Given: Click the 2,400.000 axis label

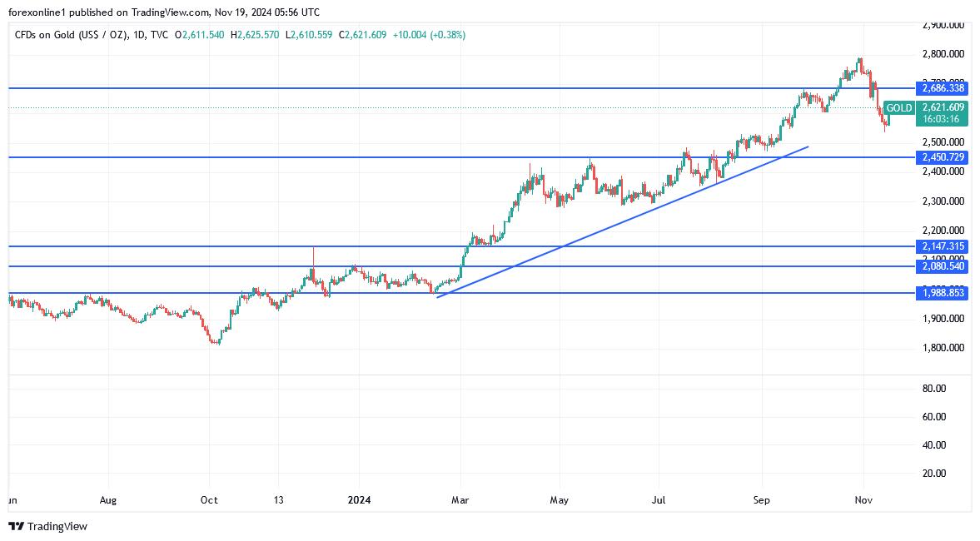Looking at the screenshot, I should [943, 171].
